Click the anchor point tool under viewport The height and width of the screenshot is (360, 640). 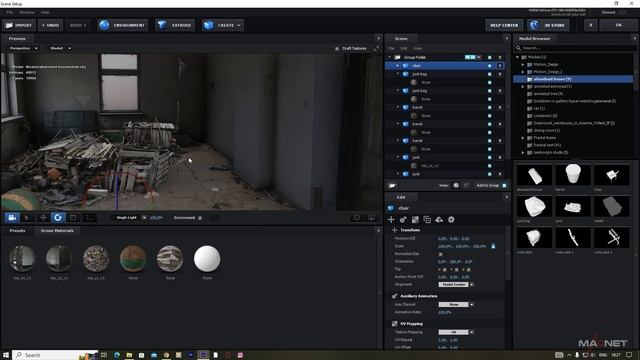(89, 218)
